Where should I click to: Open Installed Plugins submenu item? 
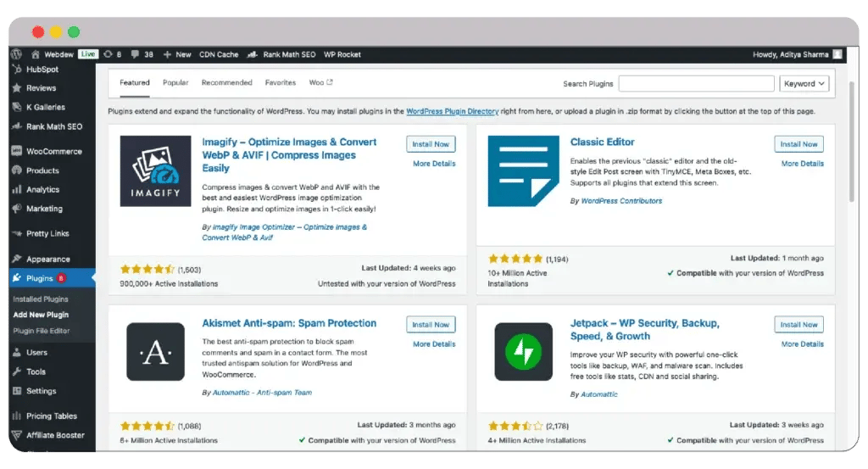pyautogui.click(x=41, y=299)
